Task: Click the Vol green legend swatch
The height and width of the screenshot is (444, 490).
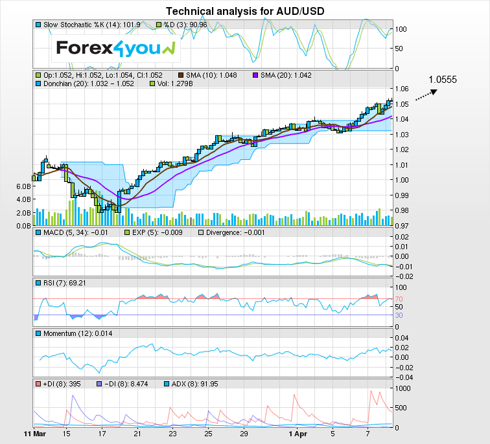Action: click(152, 83)
